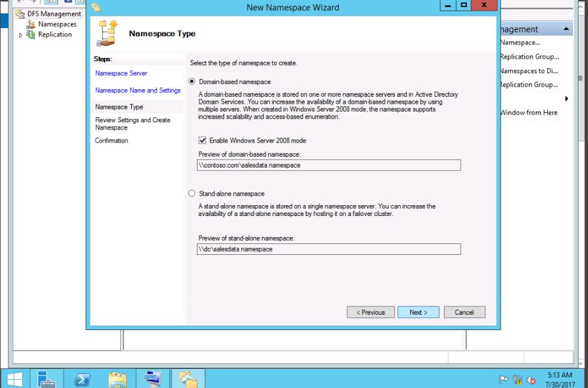Choose Namespaces to Display action

529,71
